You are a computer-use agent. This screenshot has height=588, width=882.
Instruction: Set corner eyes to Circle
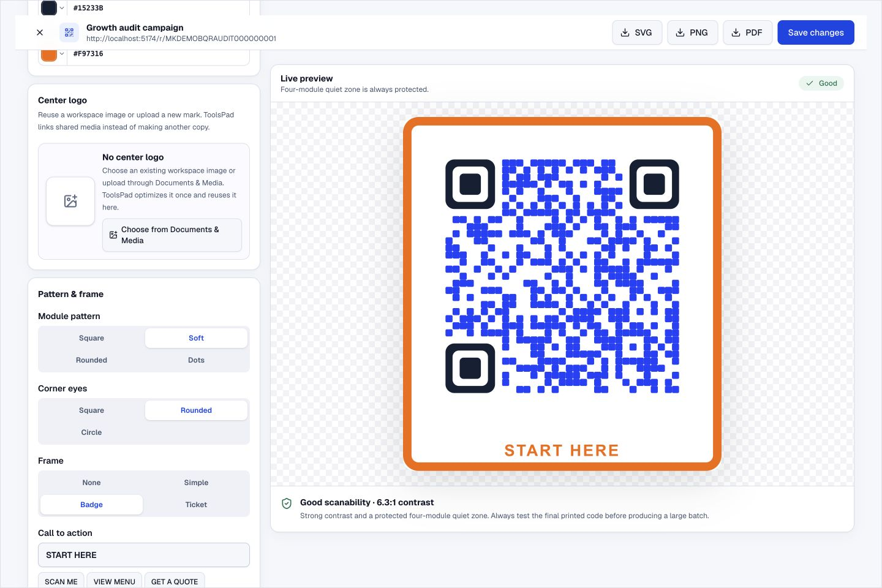click(x=91, y=432)
